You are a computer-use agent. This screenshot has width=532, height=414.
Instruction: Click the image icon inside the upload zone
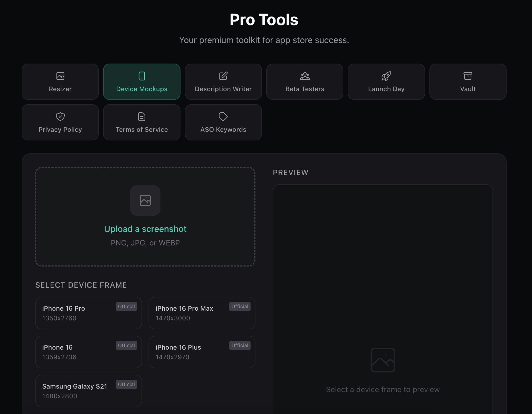pyautogui.click(x=145, y=201)
